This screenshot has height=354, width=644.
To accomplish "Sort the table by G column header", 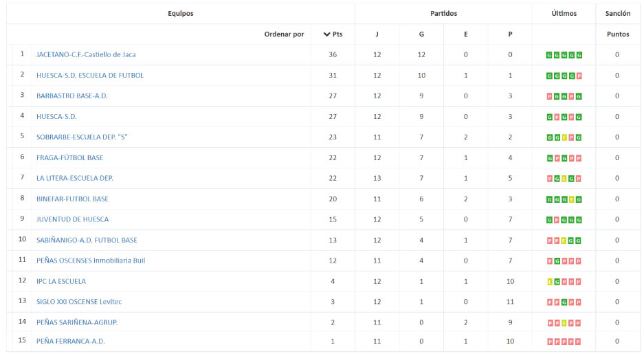I will 421,34.
